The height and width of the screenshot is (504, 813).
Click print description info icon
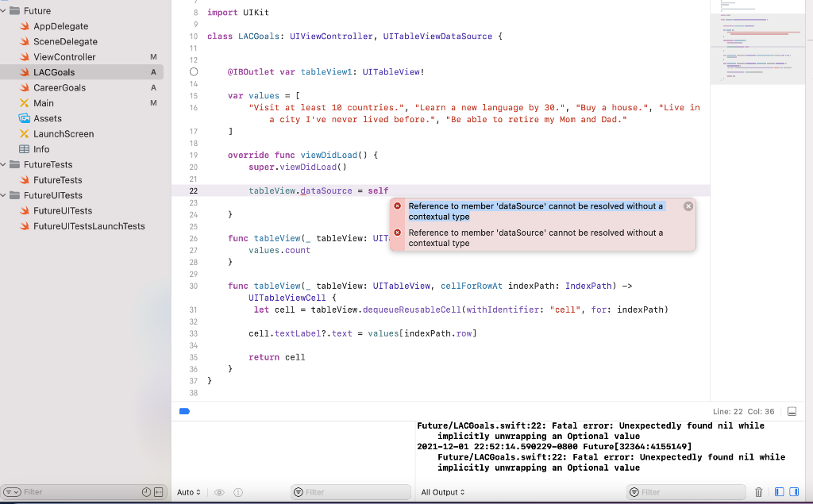click(x=238, y=492)
